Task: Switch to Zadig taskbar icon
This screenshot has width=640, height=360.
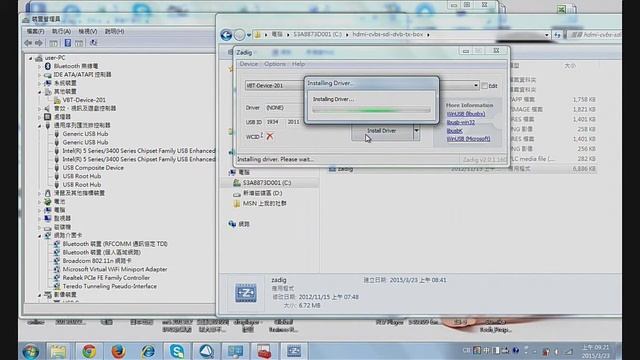Action: (x=294, y=351)
